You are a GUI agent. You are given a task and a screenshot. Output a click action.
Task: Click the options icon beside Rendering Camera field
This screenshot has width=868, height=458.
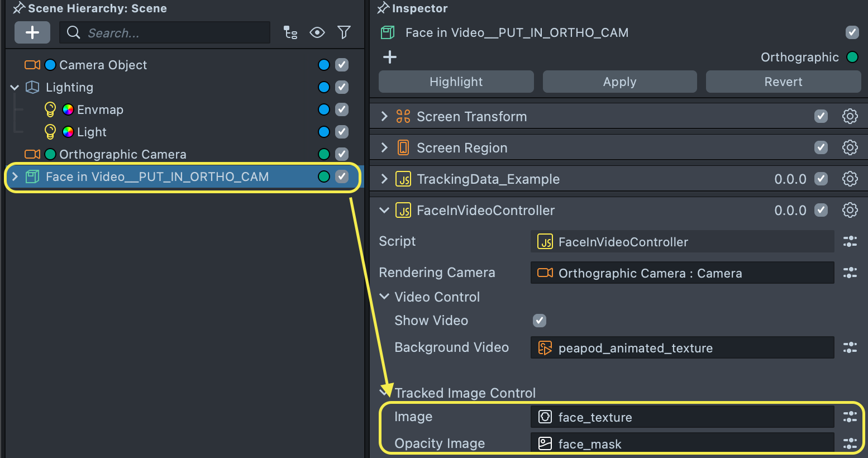[x=850, y=273]
